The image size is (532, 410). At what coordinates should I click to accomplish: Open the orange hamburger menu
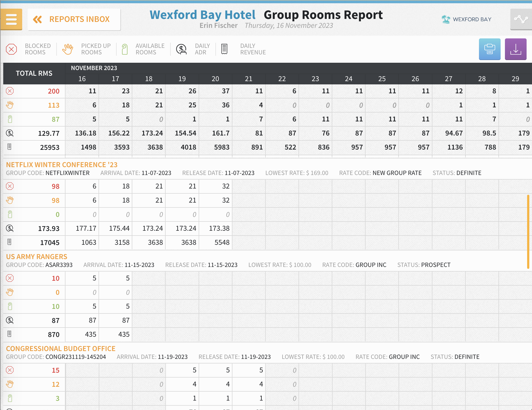tap(11, 19)
